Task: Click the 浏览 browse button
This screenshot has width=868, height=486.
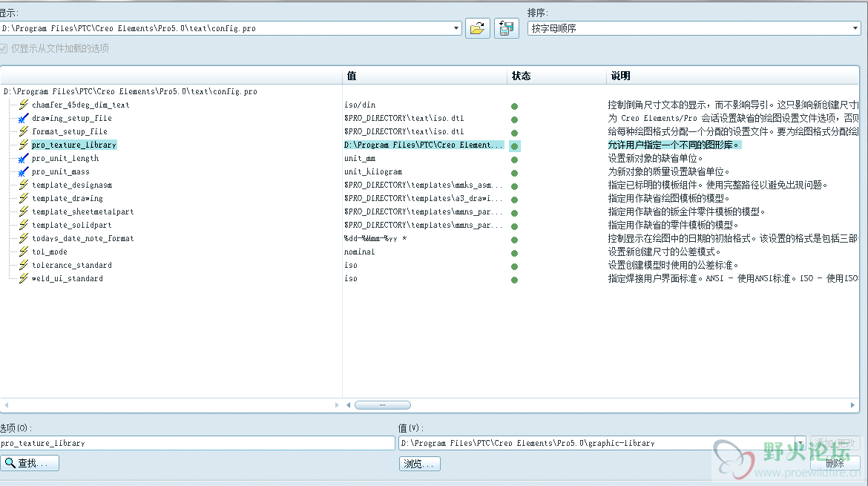Action: tap(420, 464)
